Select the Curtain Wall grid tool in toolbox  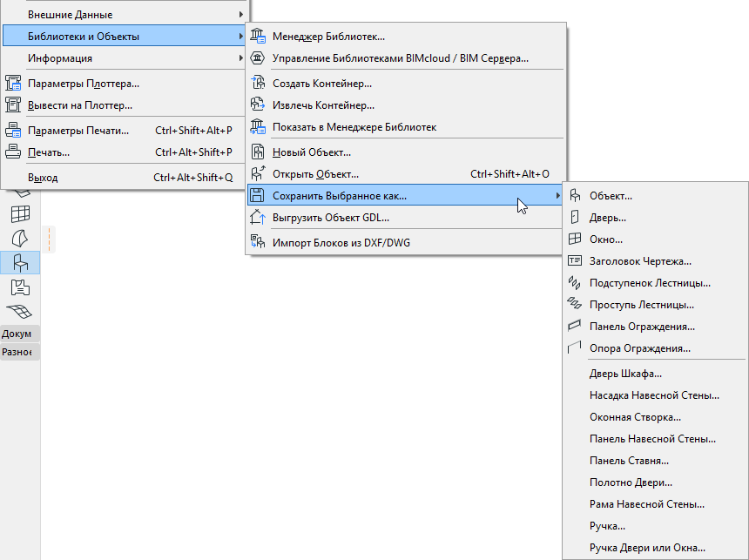[x=20, y=213]
